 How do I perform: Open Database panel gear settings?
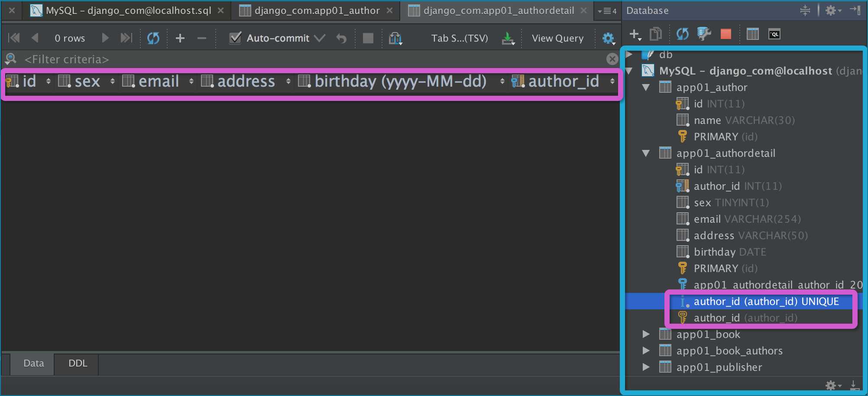[832, 10]
